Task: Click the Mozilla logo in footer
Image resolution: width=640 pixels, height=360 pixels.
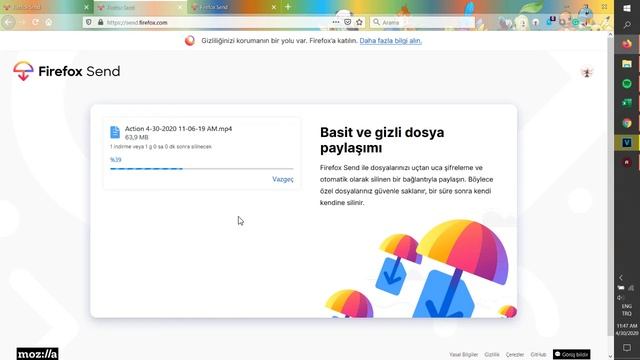Action: point(38,354)
